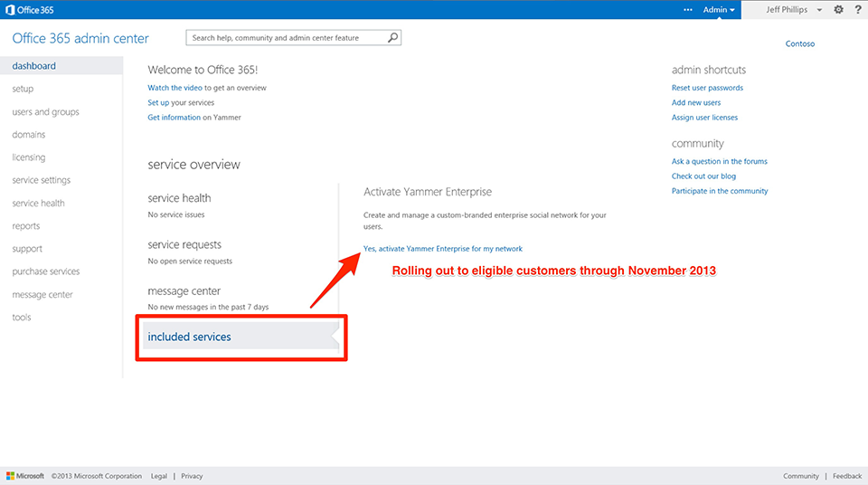Screen dimensions: 868x485
Task: Click the Microsoft logo in footer
Action: point(25,476)
